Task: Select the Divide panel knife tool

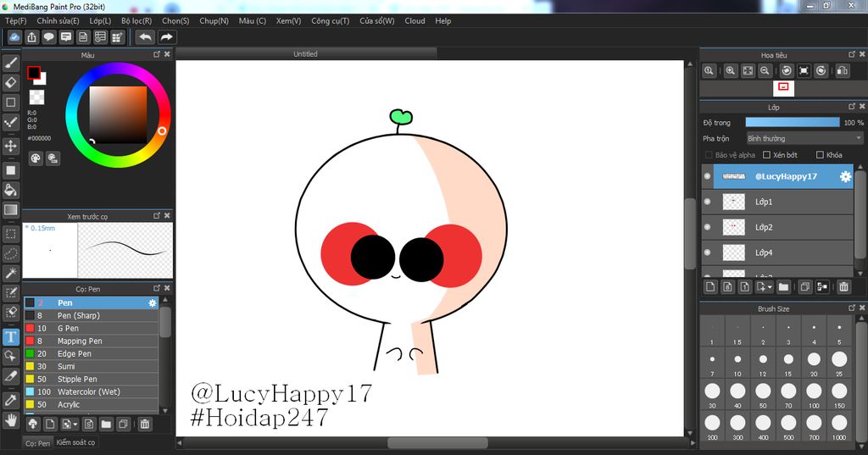Action: click(10, 376)
